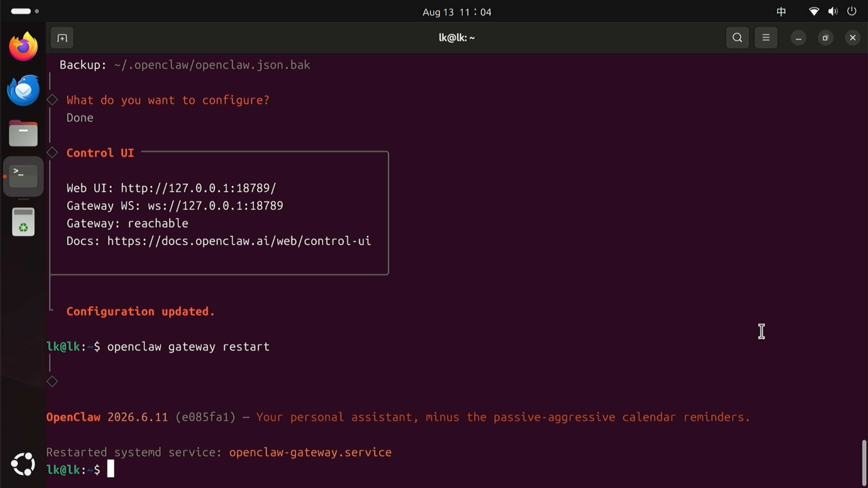Open the docs.openclaw.ai control-ui link

[x=239, y=241]
